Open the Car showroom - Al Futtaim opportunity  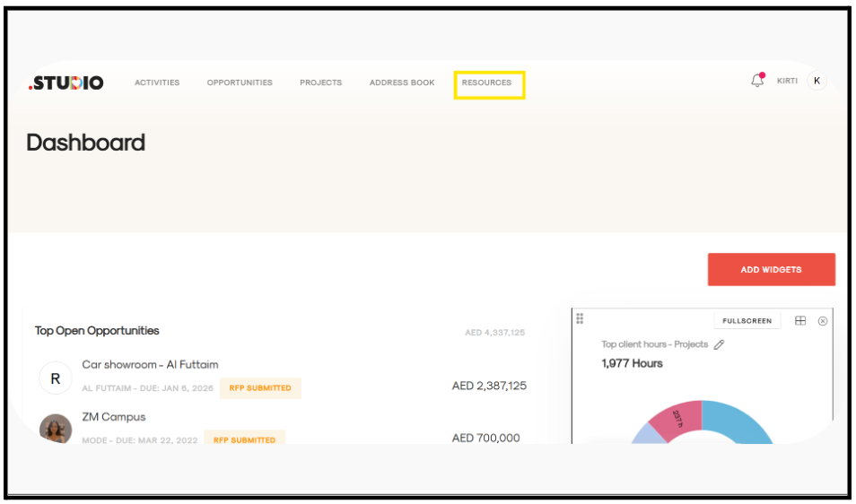150,365
